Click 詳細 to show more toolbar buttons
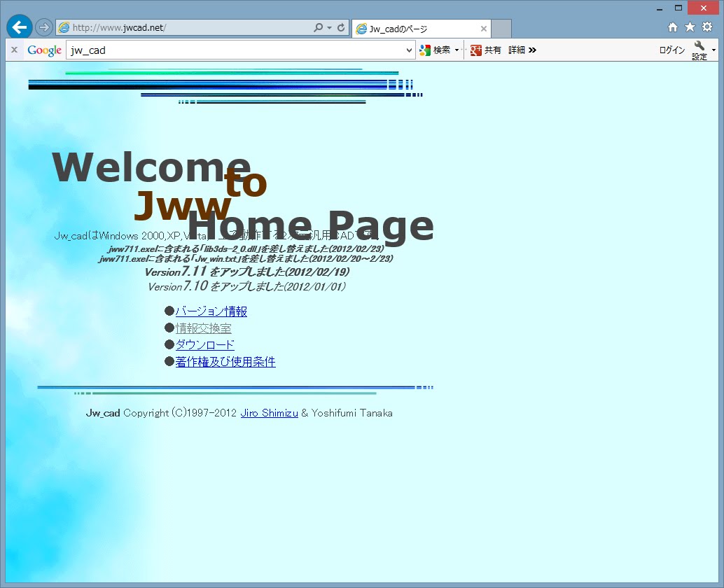This screenshot has height=588, width=724. click(522, 50)
